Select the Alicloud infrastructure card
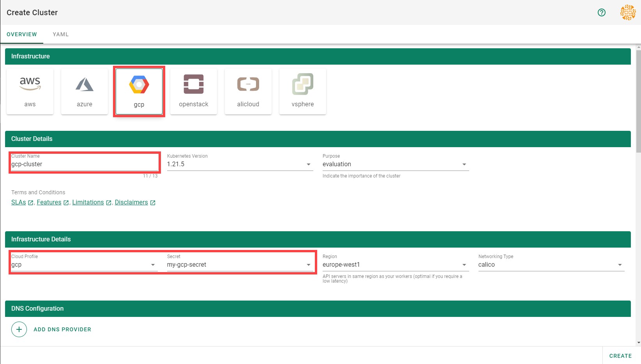The width and height of the screenshot is (641, 364). click(x=248, y=91)
